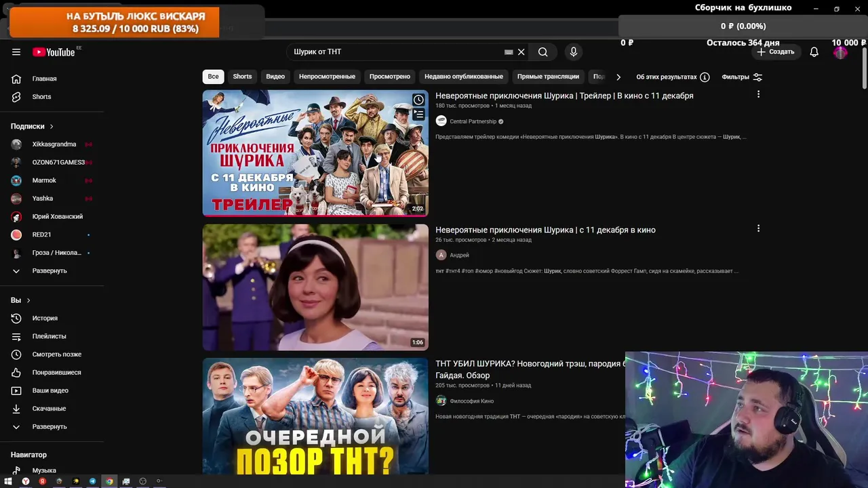Open OBS Studio taskbar icon
This screenshot has height=488, width=868.
tap(143, 481)
